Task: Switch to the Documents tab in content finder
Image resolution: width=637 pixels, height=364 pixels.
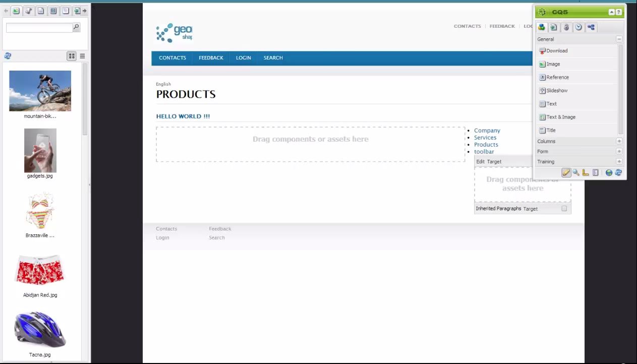Action: (41, 11)
